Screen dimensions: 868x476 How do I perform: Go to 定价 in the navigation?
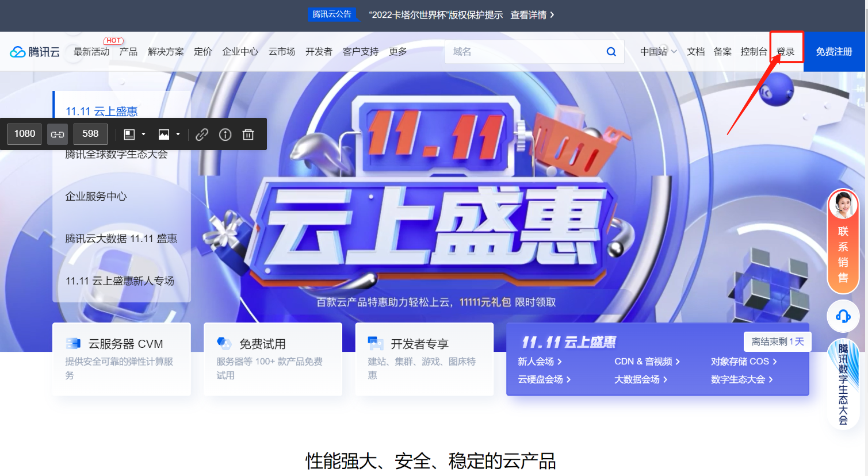coord(203,52)
